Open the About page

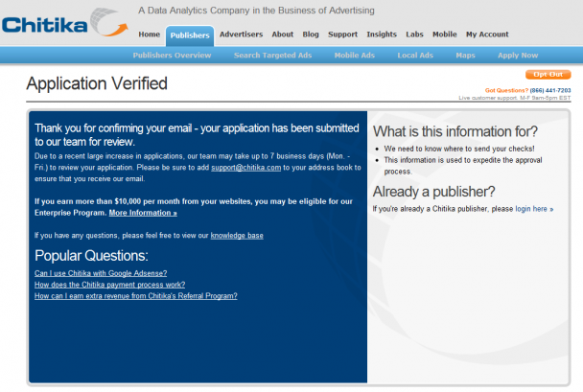[x=283, y=35]
